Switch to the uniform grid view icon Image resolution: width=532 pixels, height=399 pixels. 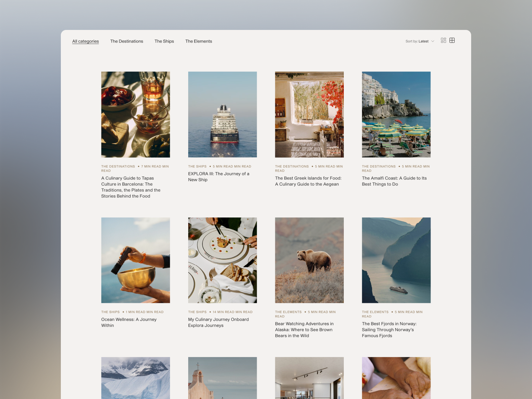point(452,41)
